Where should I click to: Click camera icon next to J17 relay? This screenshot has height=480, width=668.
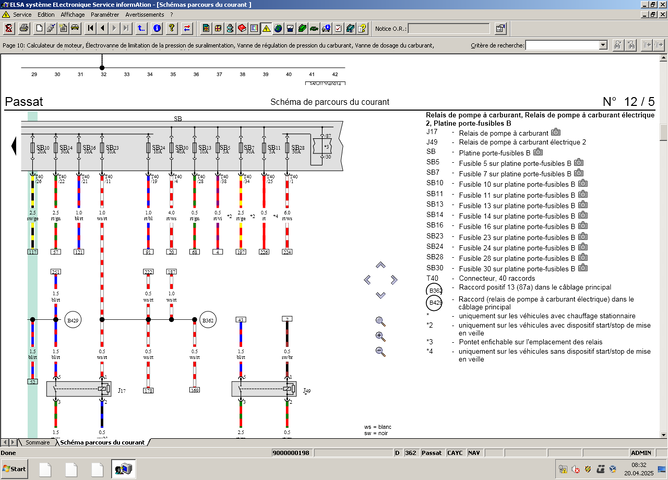pyautogui.click(x=556, y=131)
